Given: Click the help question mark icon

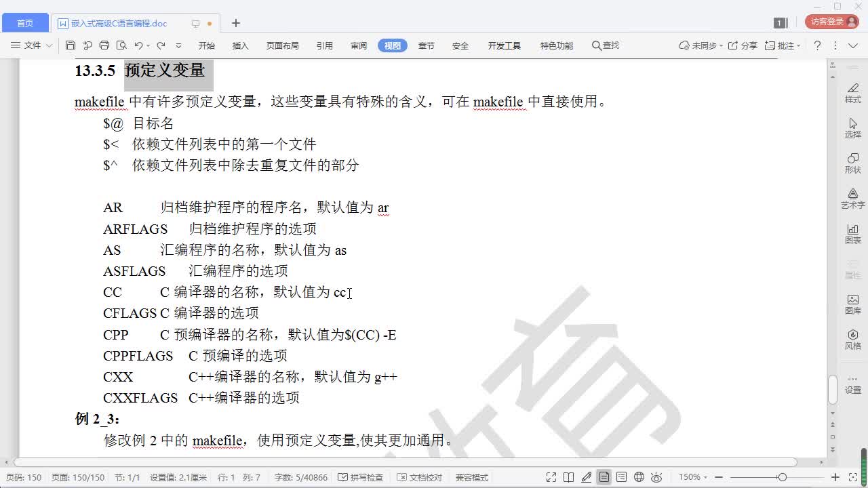Looking at the screenshot, I should click(817, 45).
